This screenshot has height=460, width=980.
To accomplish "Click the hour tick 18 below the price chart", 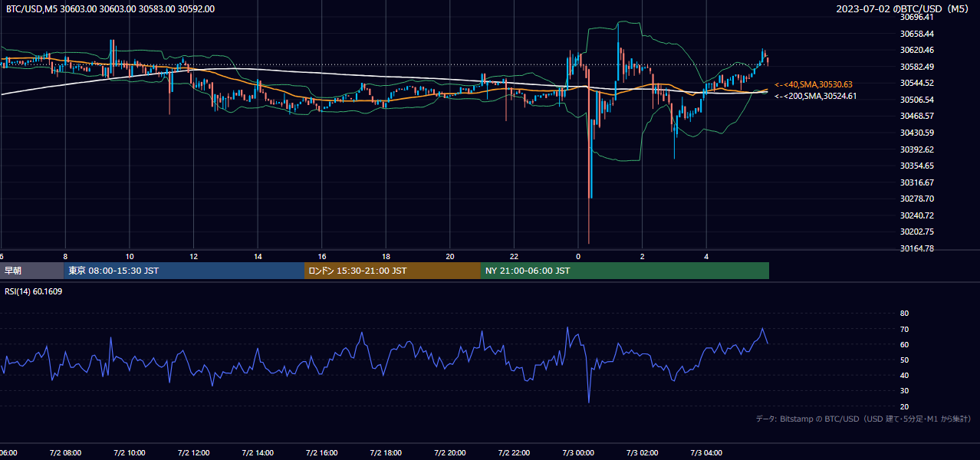I will pos(386,256).
